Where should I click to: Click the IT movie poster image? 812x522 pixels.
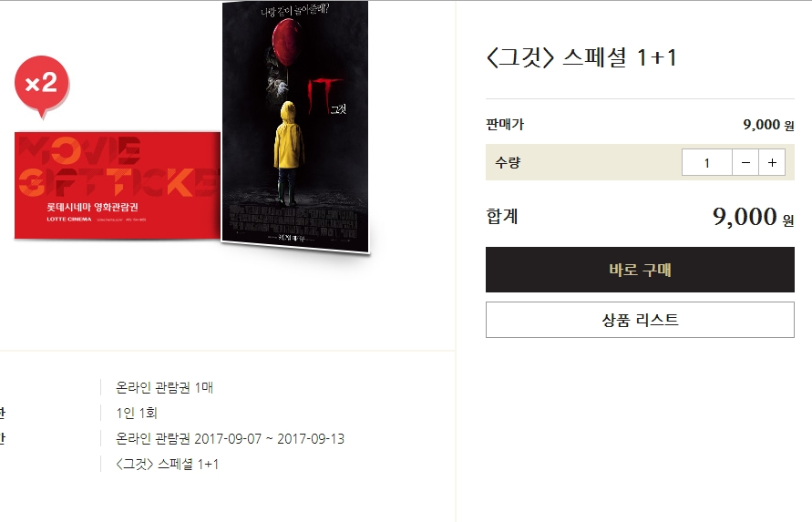tap(295, 127)
